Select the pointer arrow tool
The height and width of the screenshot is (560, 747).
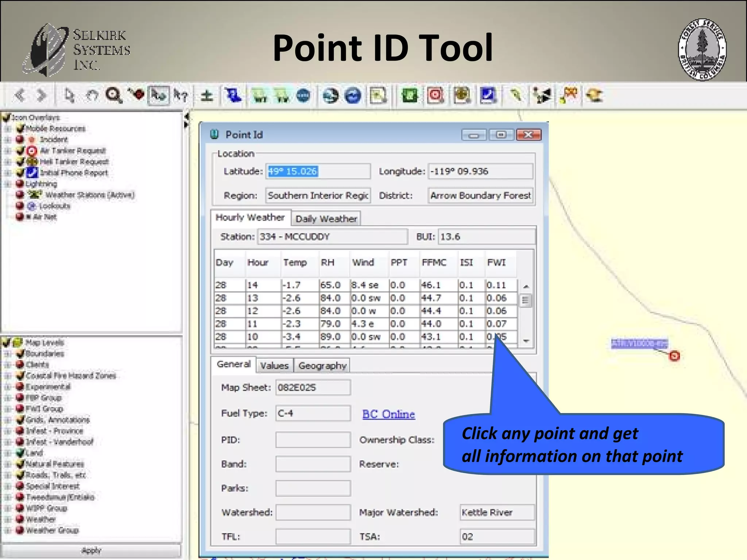coord(69,96)
